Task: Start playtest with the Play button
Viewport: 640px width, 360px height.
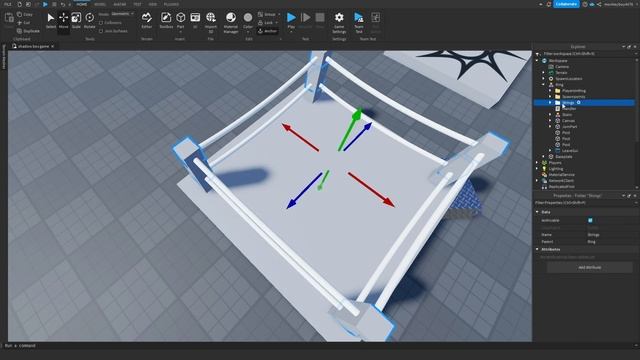Action: tap(291, 18)
